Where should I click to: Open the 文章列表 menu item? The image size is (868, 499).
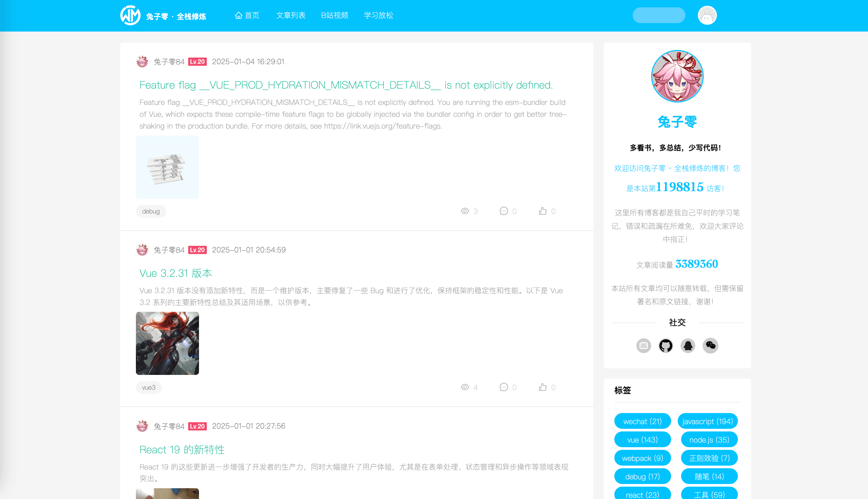(290, 16)
